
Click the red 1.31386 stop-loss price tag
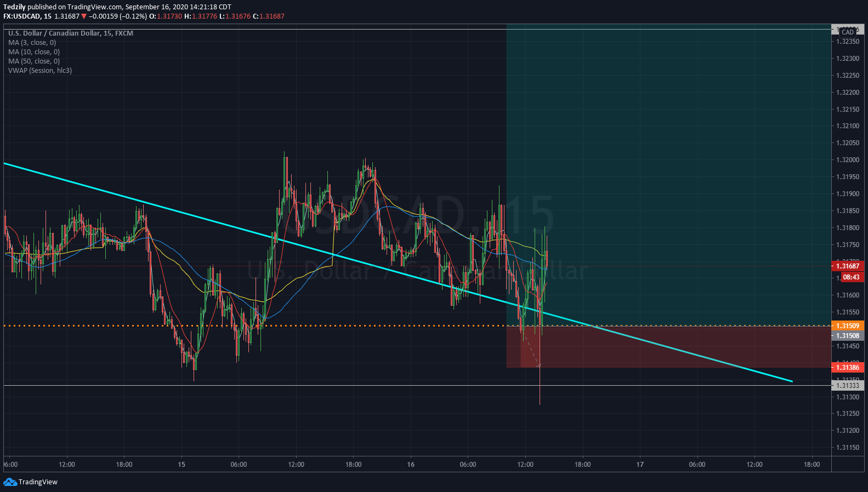click(848, 368)
